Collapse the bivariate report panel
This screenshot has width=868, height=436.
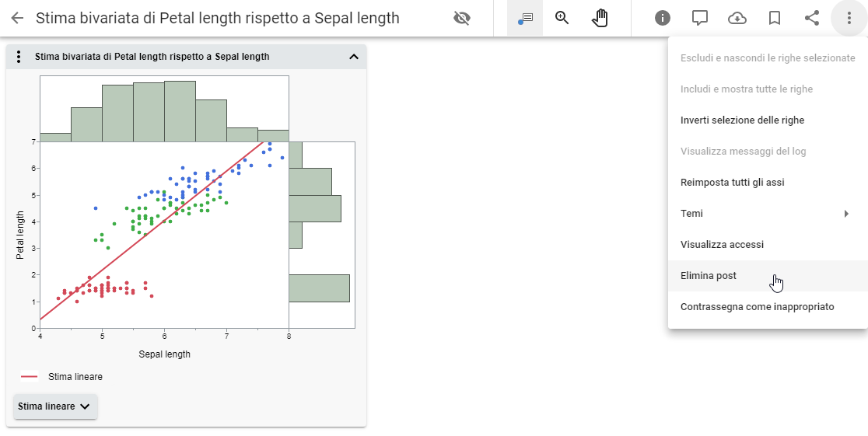354,57
